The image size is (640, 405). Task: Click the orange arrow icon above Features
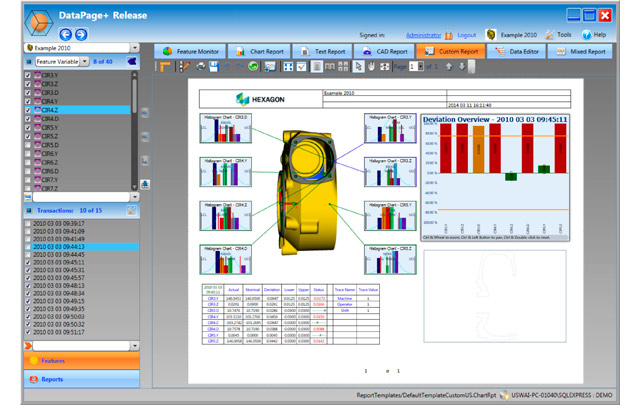28,346
